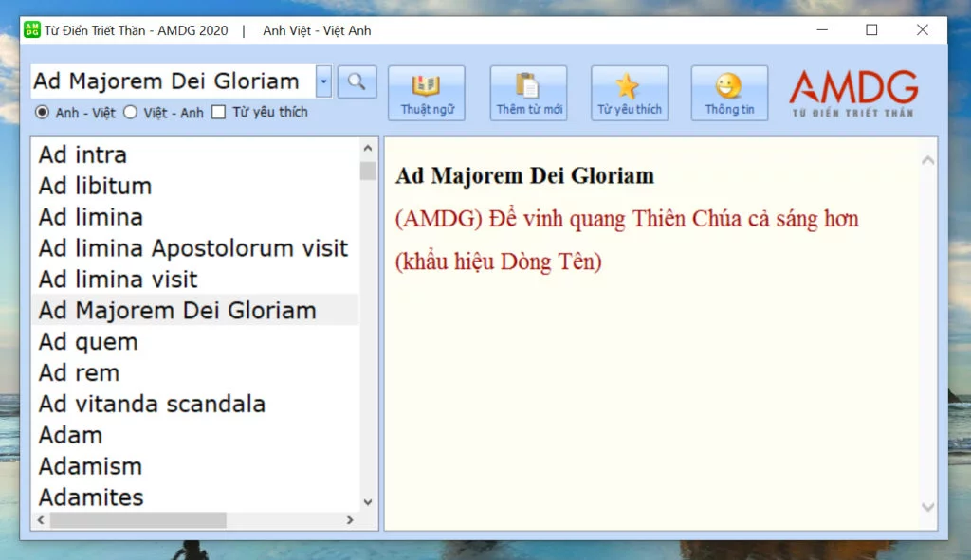Open the Từ yêu thích favorites list

tap(629, 92)
